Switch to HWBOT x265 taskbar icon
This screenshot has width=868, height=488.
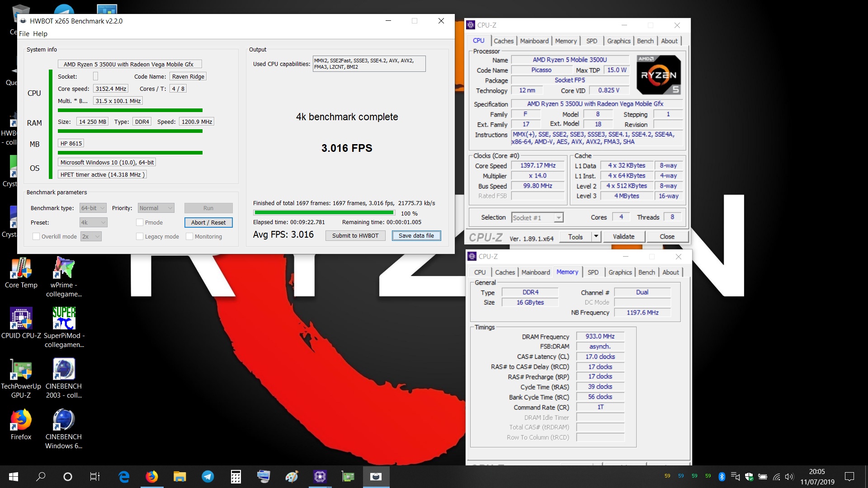(x=376, y=477)
